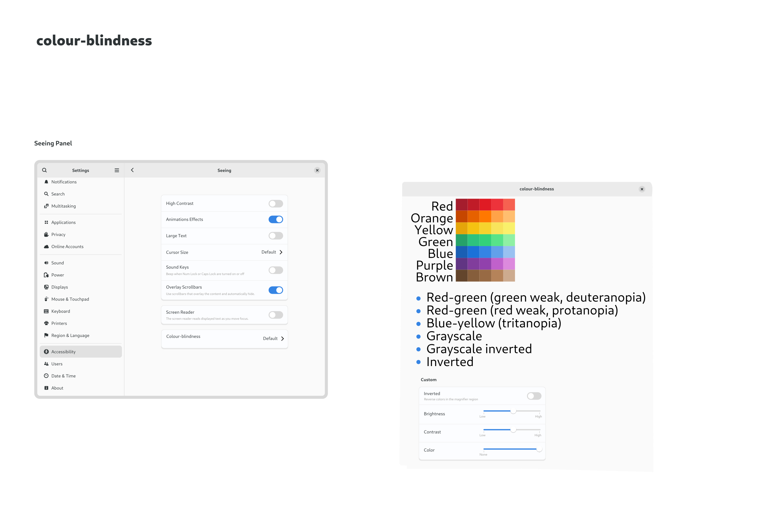762x532 pixels.
Task: Disable the Animations Effects toggle
Action: tap(275, 219)
